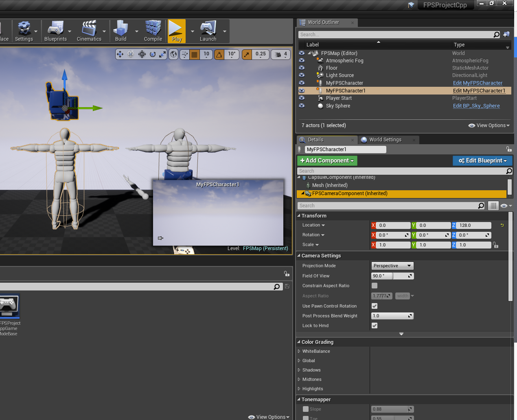The height and width of the screenshot is (420, 517).
Task: Open World Outliner View Options
Action: click(489, 125)
